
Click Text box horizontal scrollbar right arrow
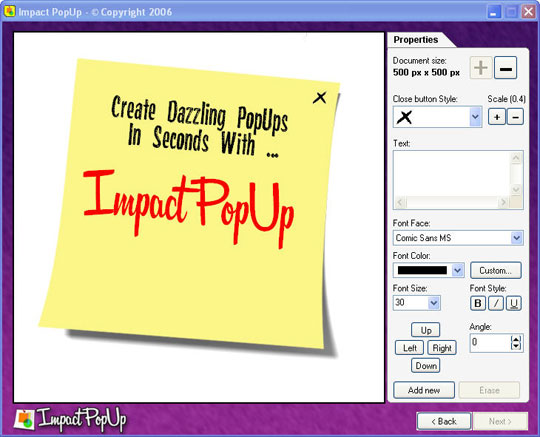coord(503,202)
